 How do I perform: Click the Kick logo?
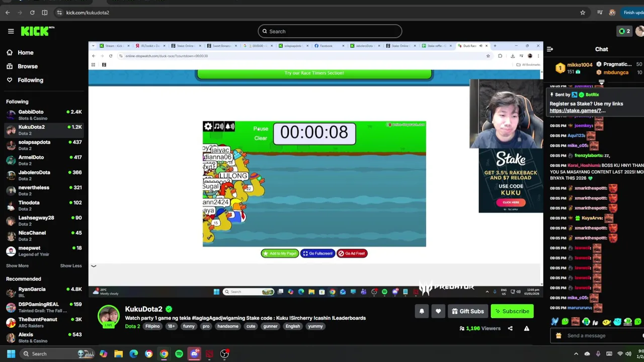[37, 31]
